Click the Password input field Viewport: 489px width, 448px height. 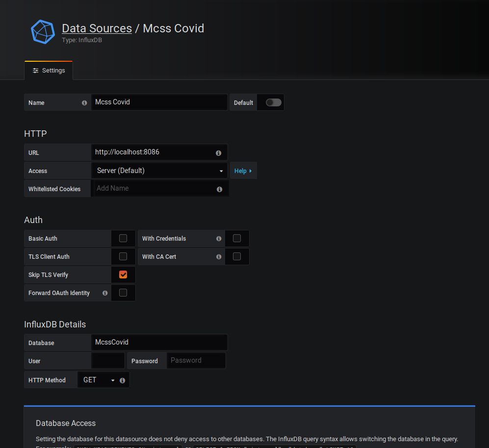click(196, 360)
